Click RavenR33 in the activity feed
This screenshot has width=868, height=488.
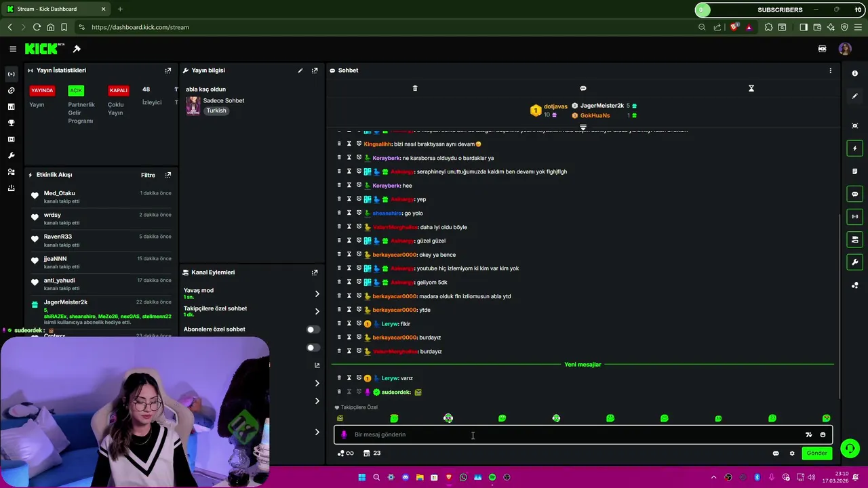[x=58, y=237]
